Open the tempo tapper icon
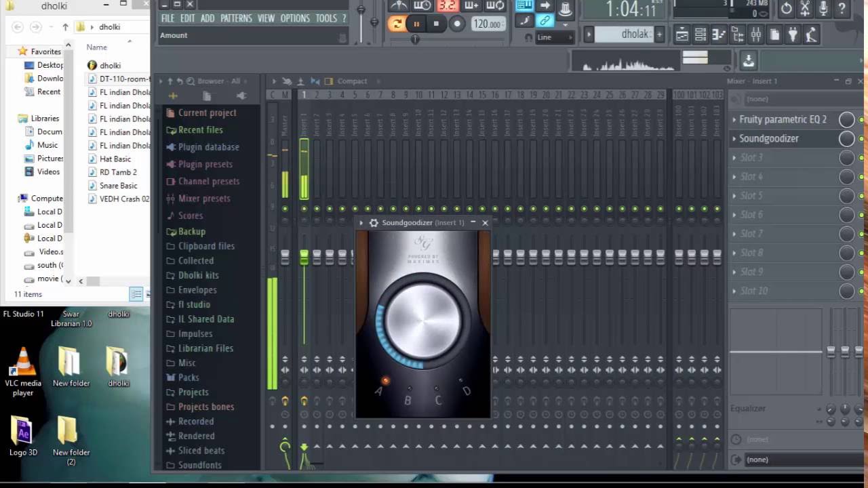This screenshot has width=868, height=488. 810,34
